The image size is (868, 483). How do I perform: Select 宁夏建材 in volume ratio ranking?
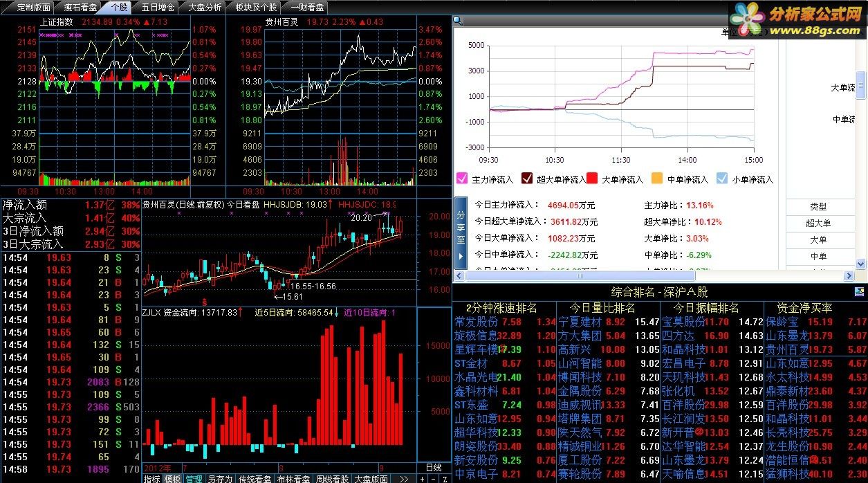tap(580, 322)
